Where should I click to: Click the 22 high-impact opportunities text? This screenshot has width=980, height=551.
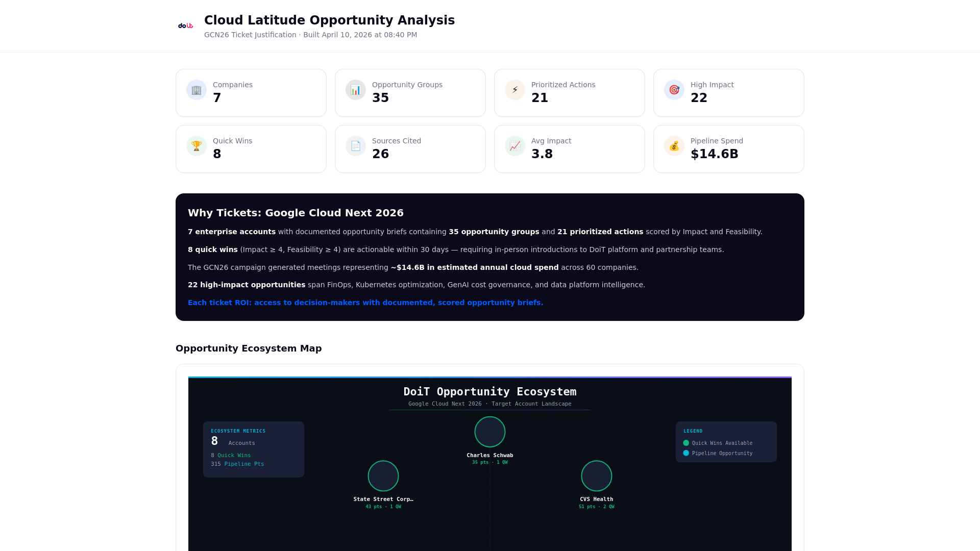pyautogui.click(x=247, y=285)
